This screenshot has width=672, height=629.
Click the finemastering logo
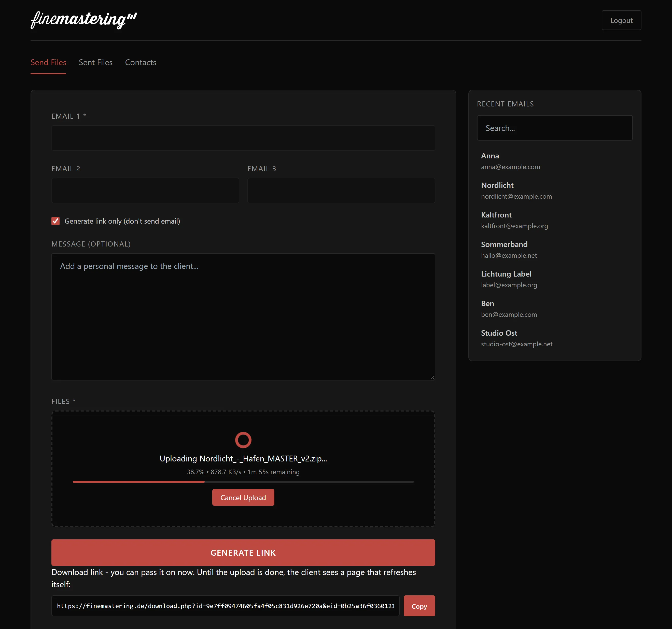click(84, 20)
